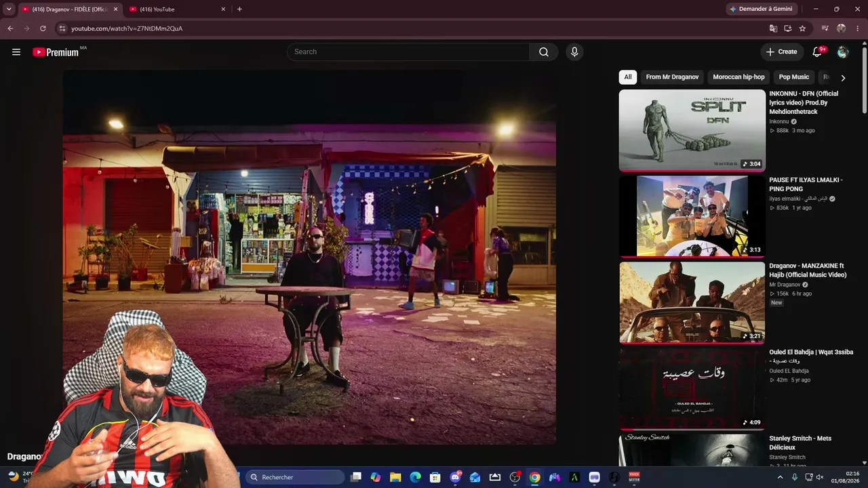Click the YouTube search input field

tap(408, 52)
